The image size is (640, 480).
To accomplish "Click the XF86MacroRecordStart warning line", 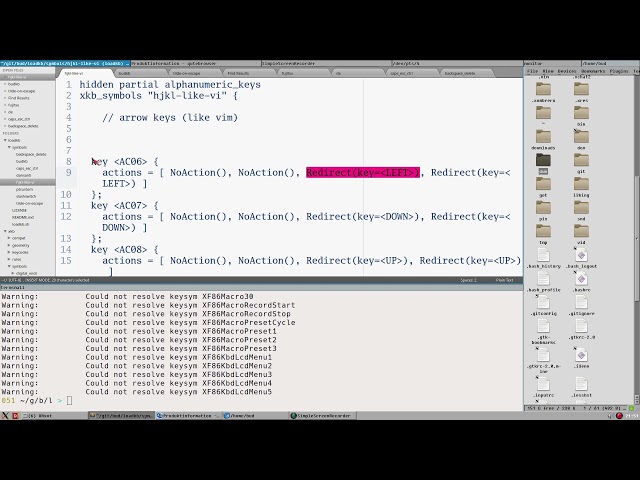I will click(x=148, y=305).
